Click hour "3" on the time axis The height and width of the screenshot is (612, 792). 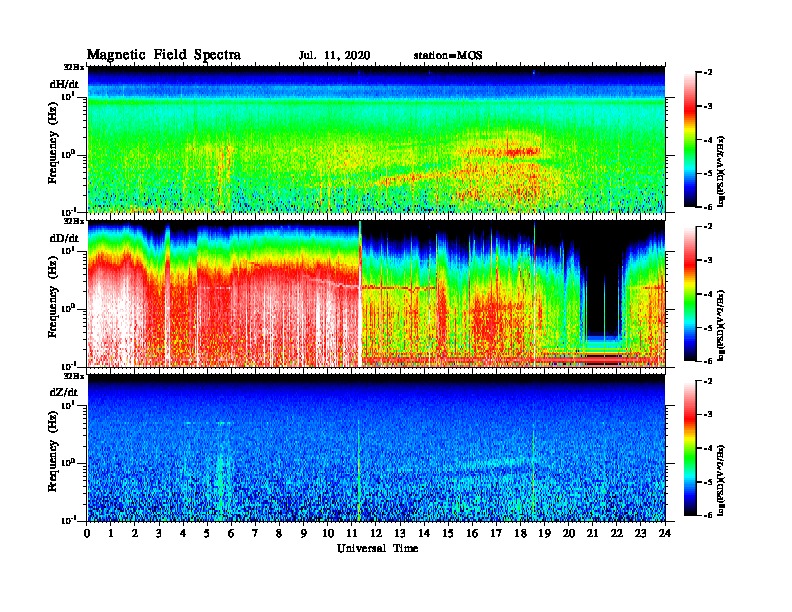click(159, 534)
